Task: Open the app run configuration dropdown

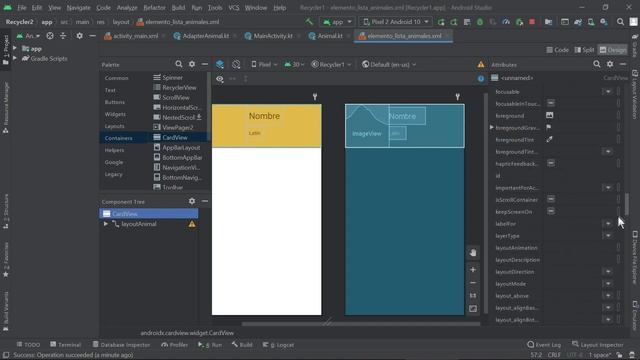Action: pyautogui.click(x=337, y=22)
